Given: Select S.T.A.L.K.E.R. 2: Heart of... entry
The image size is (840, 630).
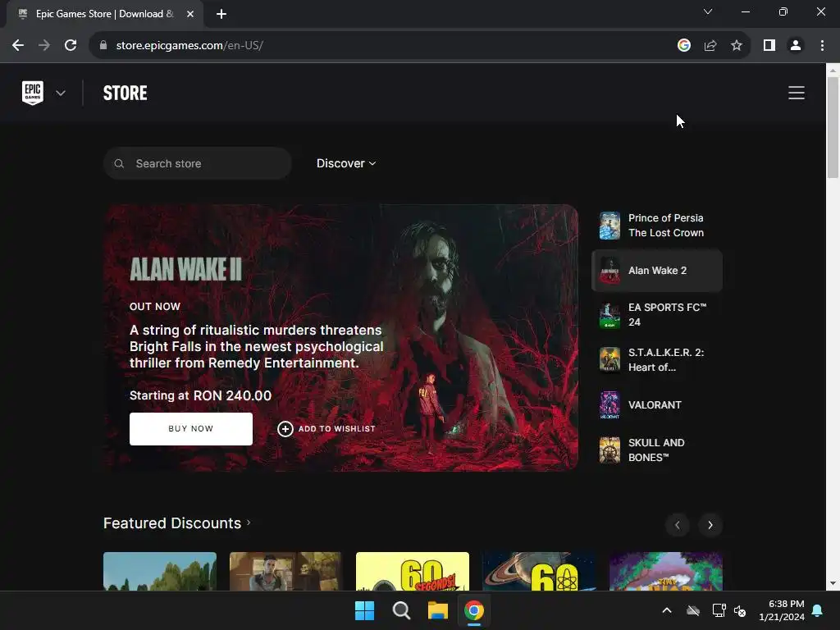Looking at the screenshot, I should (657, 360).
